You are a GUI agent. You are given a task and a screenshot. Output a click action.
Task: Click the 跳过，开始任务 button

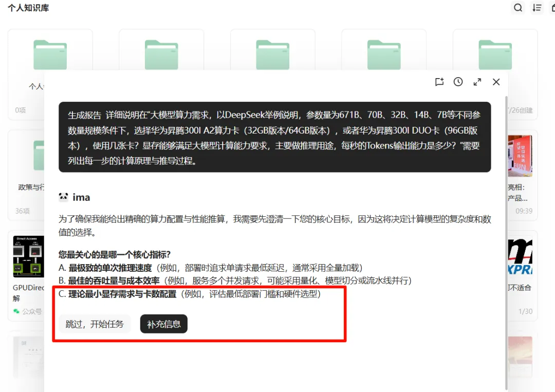coord(95,324)
